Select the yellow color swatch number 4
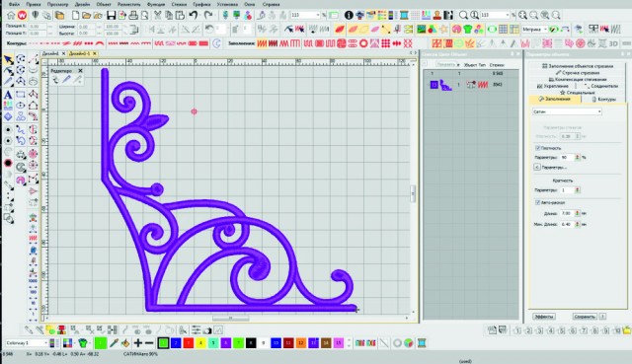The height and width of the screenshot is (364, 632). tap(200, 343)
